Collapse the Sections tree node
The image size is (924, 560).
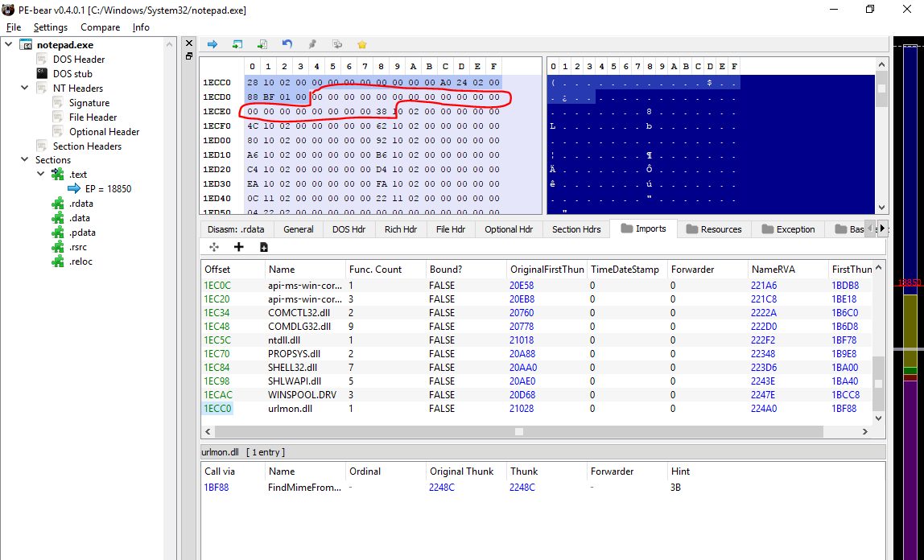point(25,160)
